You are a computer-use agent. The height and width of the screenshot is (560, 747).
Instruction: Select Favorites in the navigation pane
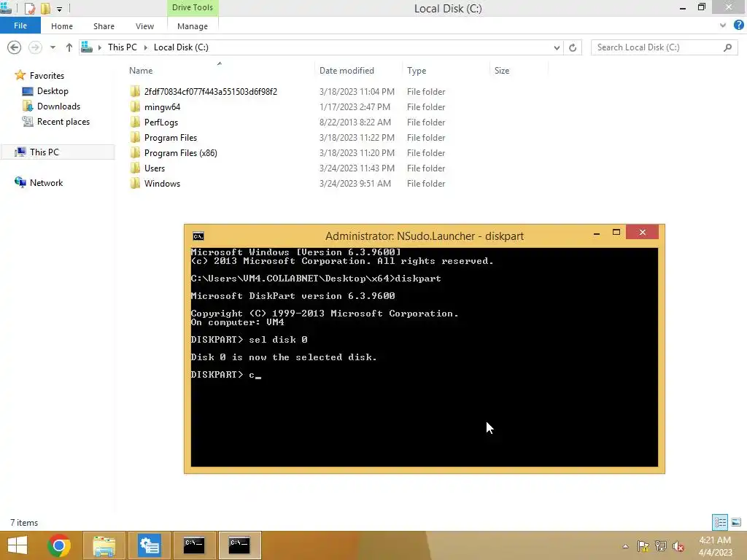[x=46, y=75]
